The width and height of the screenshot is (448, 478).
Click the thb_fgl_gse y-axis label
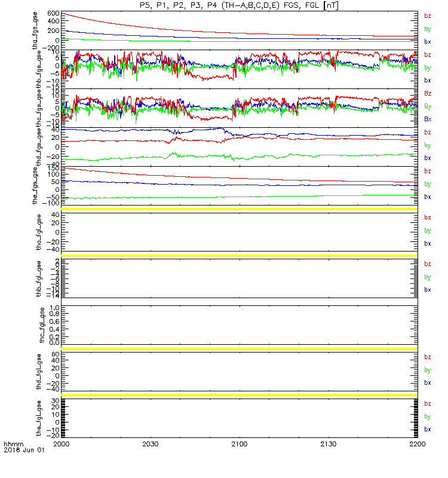[x=39, y=278]
